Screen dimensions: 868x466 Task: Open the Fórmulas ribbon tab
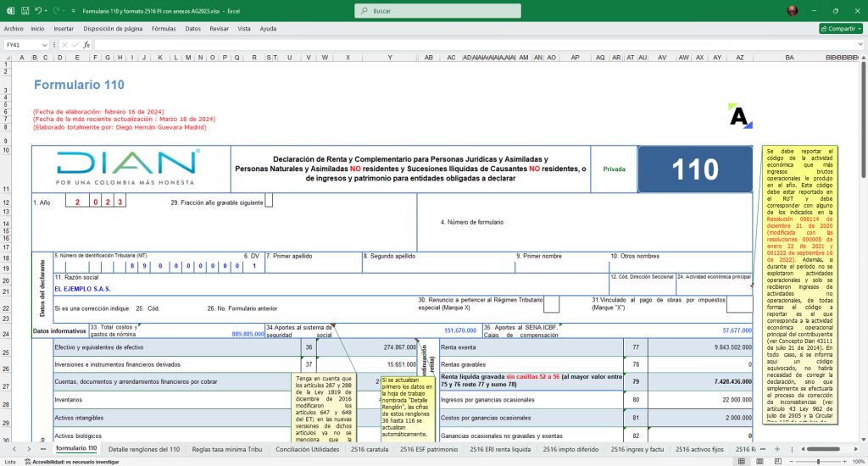[164, 29]
